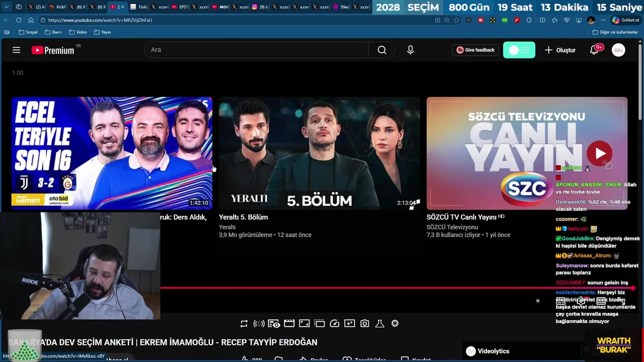Click the rectangle frame icon under the player
This screenshot has width=644, height=362.
click(x=304, y=323)
